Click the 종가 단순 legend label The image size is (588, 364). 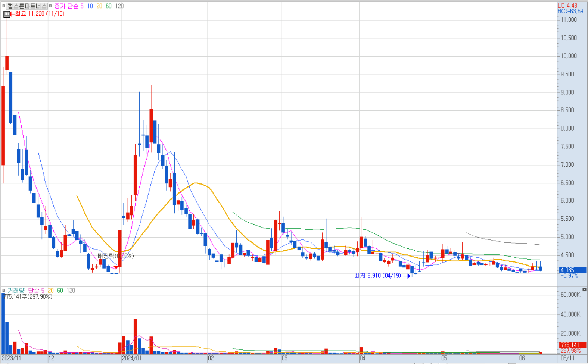(x=66, y=6)
